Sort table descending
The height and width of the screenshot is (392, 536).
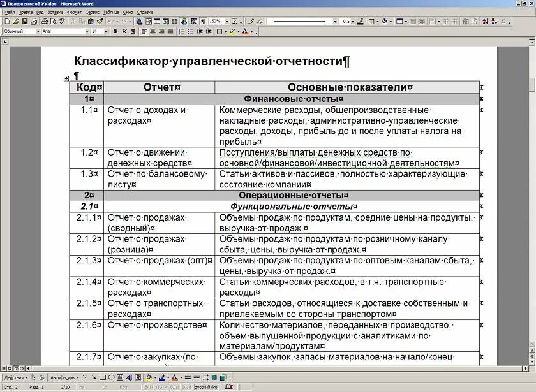point(495,22)
